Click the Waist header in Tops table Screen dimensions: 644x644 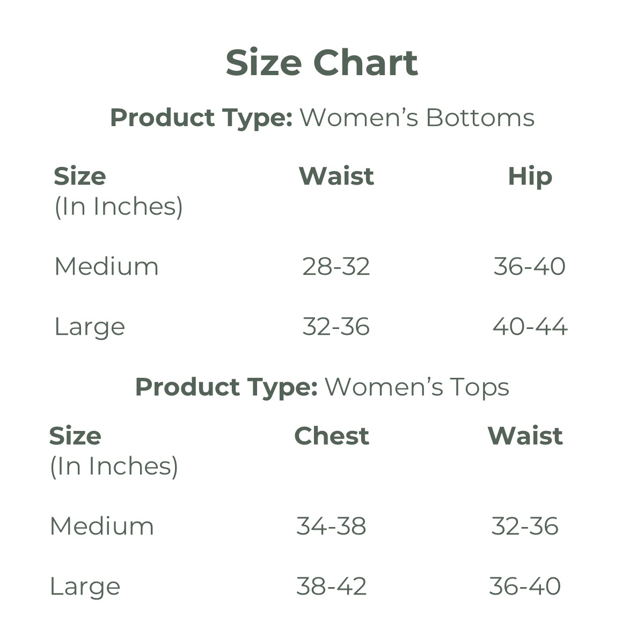(x=525, y=436)
